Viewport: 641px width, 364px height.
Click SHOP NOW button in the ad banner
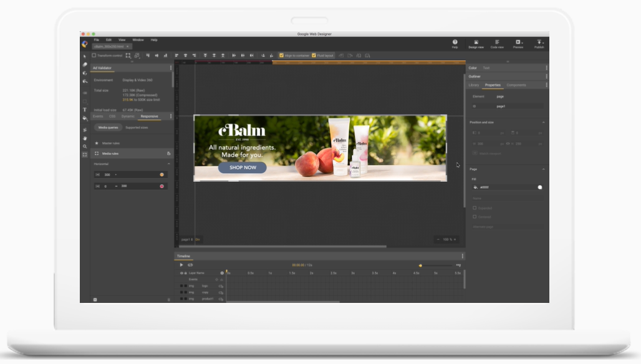[x=243, y=168]
